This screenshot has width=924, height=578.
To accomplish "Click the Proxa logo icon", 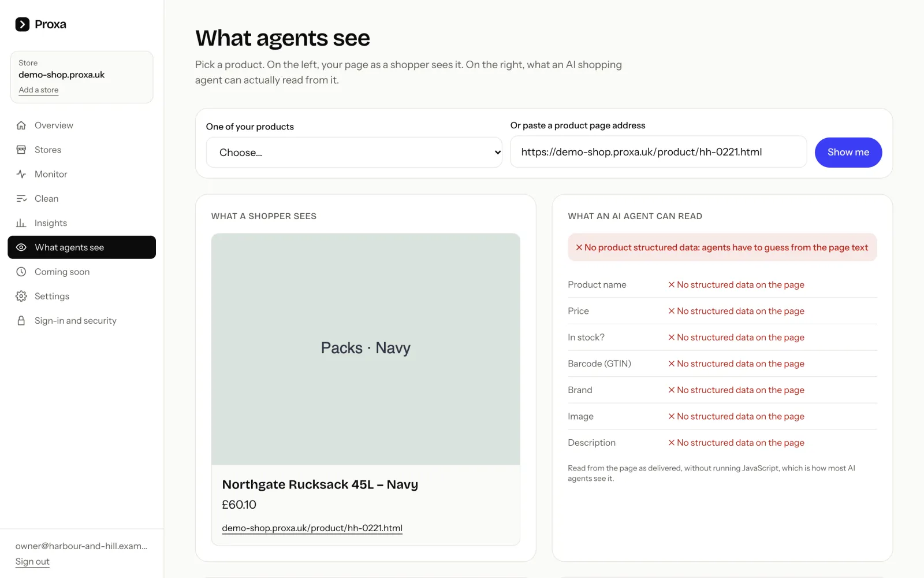I will pyautogui.click(x=22, y=24).
